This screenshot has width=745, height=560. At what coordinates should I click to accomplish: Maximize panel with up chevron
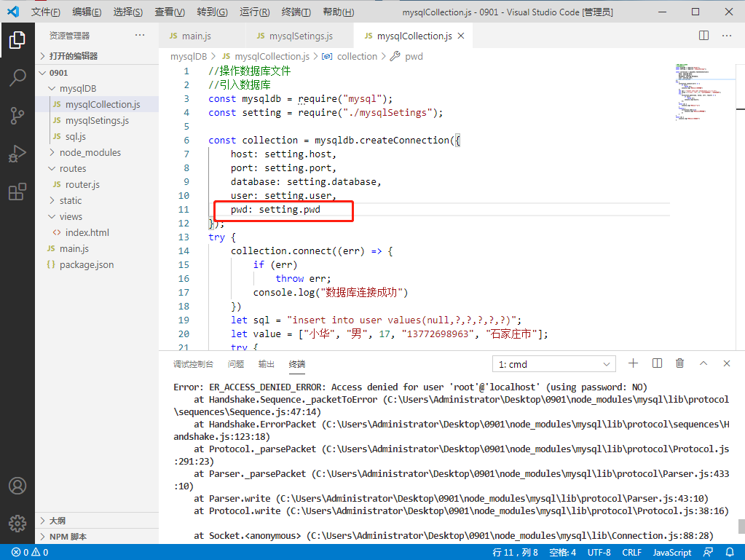pyautogui.click(x=703, y=363)
